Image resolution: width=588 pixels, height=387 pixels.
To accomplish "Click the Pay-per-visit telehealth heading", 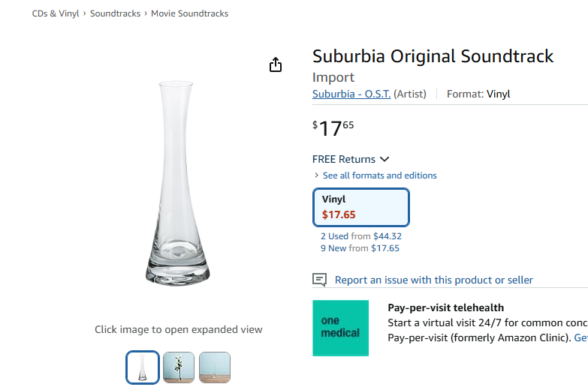I will (445, 307).
